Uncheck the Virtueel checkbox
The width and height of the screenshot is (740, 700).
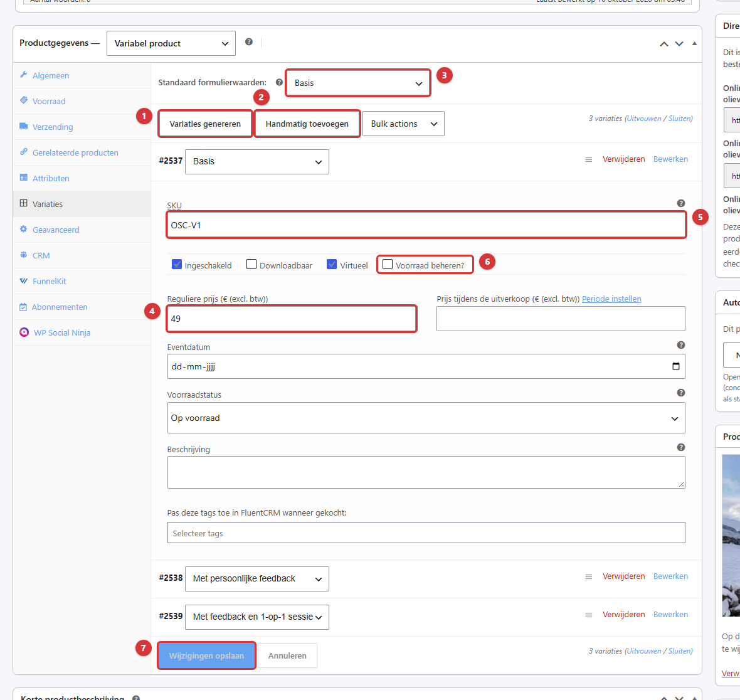[x=332, y=264]
